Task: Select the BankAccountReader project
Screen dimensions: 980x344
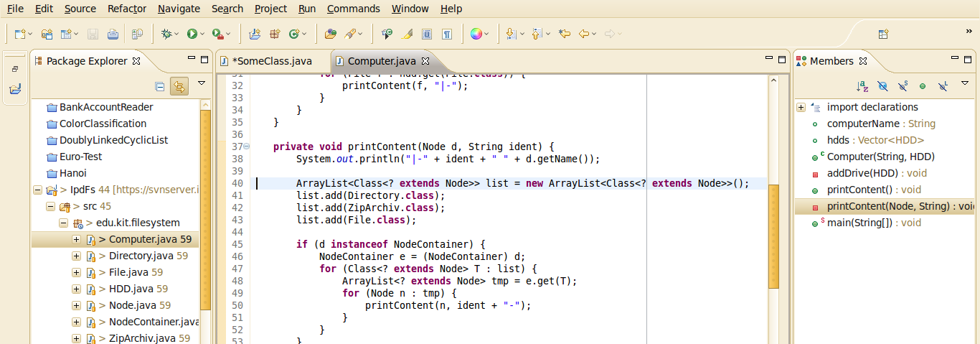Action: (105, 107)
